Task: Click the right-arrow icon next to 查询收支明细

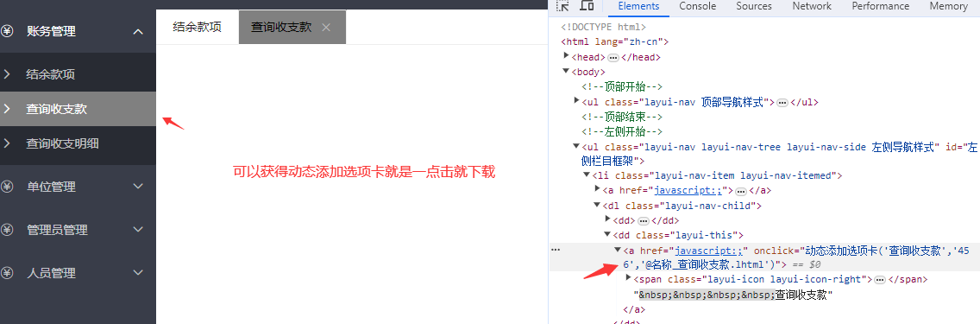Action: pyautogui.click(x=7, y=143)
